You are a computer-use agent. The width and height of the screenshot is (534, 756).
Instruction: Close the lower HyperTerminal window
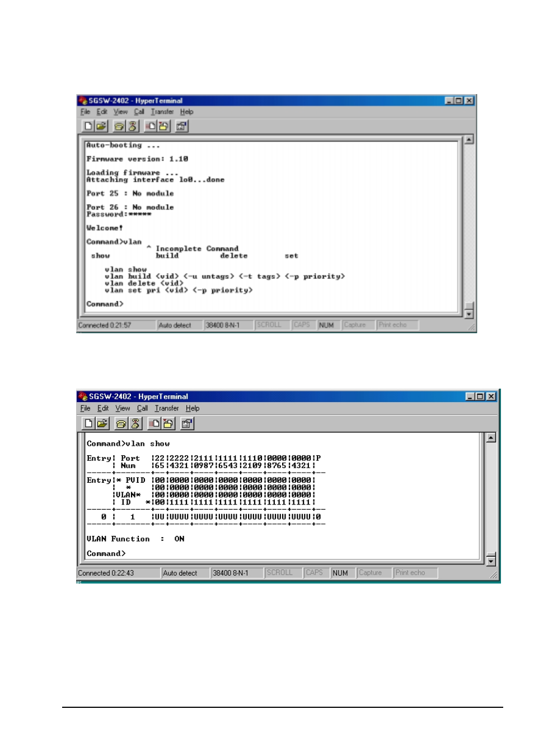click(x=491, y=396)
